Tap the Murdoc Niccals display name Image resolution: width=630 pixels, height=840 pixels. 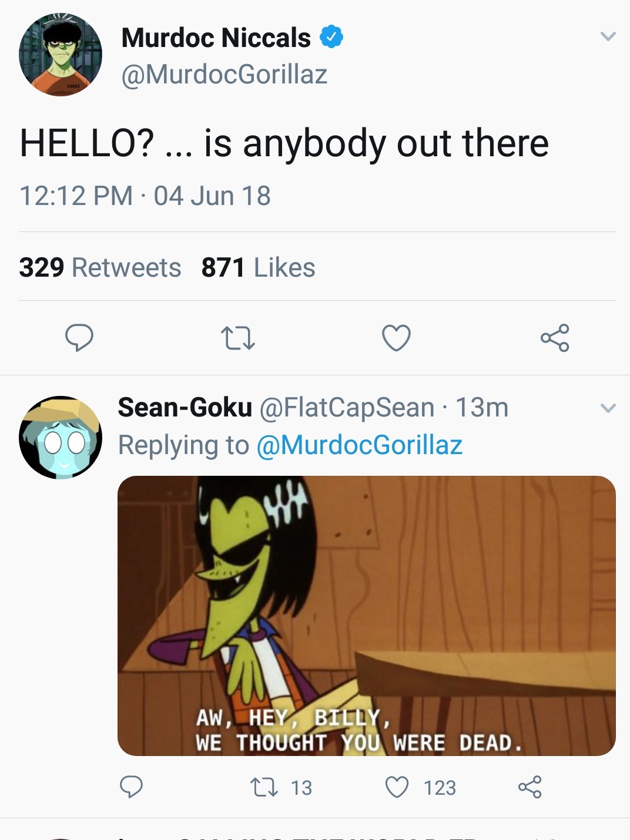click(216, 38)
